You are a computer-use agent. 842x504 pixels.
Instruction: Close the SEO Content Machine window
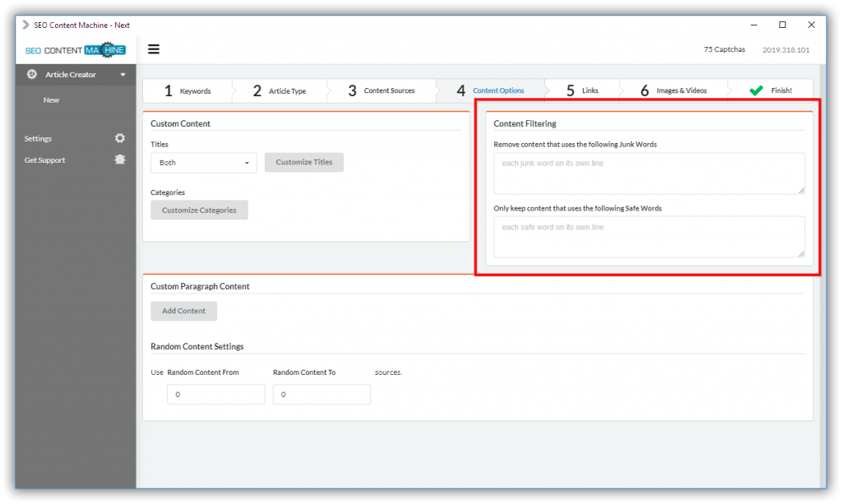(x=812, y=25)
